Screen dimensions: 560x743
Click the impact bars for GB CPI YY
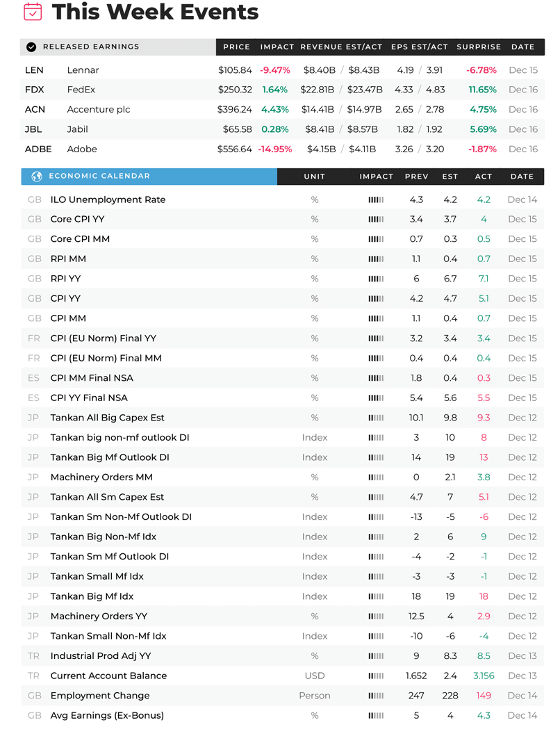[376, 299]
